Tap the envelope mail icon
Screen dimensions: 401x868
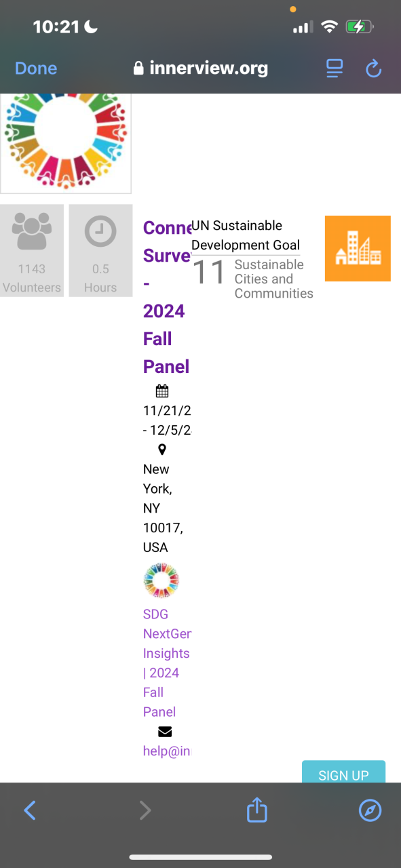[x=165, y=732]
